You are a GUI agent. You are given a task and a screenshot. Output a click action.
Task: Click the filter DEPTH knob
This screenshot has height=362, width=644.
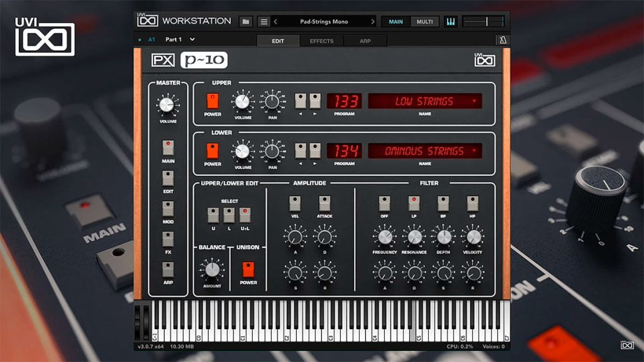443,237
